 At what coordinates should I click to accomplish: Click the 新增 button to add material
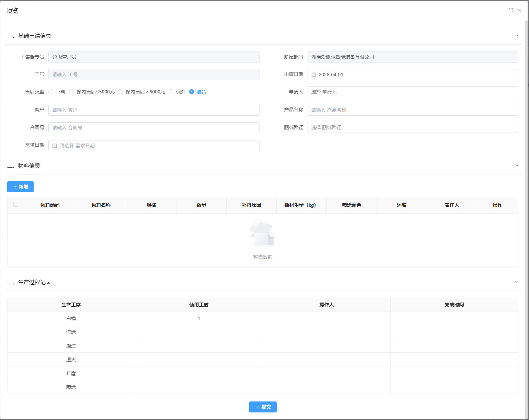[20, 187]
